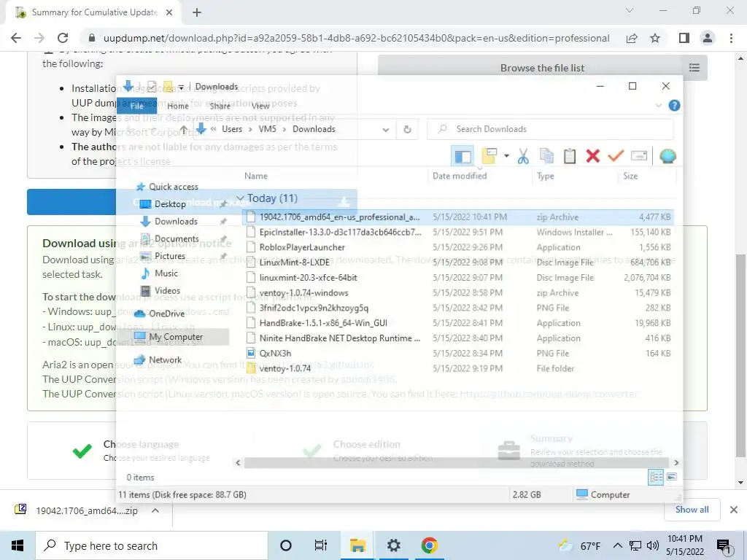Refresh the Downloads folder view
Screen dimensions: 747x560
[x=407, y=129]
